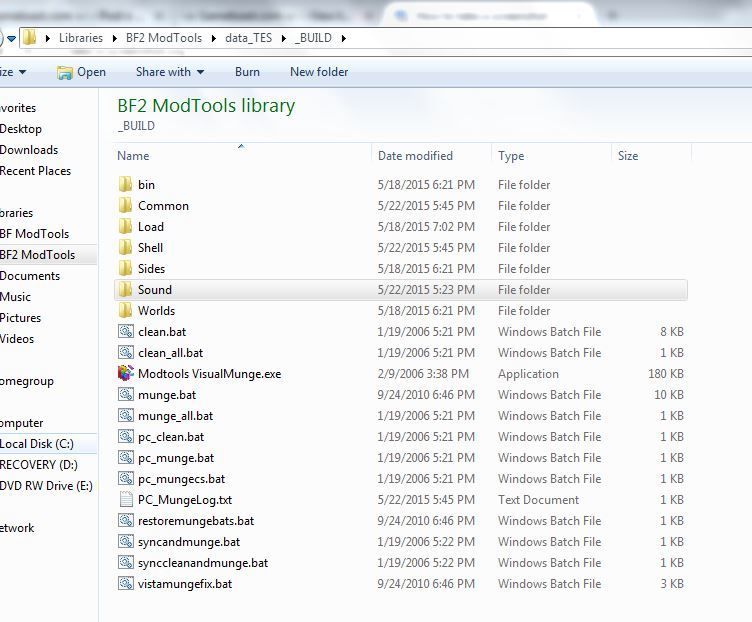Open Videos library in sidebar
Image resolution: width=752 pixels, height=622 pixels.
(17, 339)
